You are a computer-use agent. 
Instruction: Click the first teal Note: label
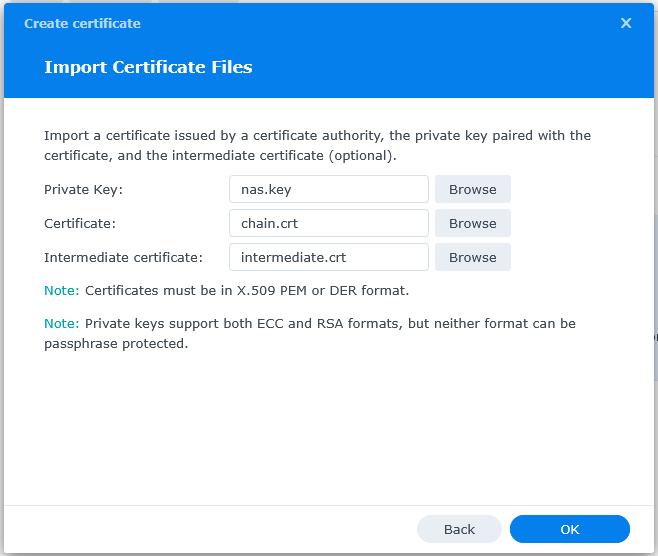(61, 291)
